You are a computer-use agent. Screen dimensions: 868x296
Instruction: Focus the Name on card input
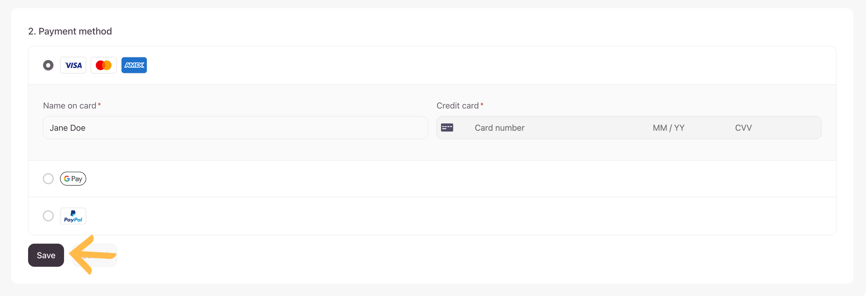click(x=235, y=128)
